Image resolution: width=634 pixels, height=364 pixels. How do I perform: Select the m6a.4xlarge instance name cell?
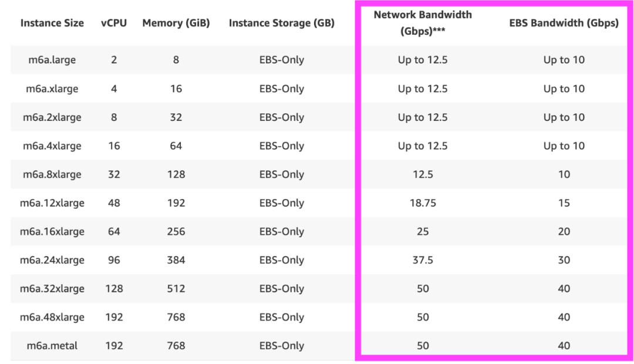52,146
